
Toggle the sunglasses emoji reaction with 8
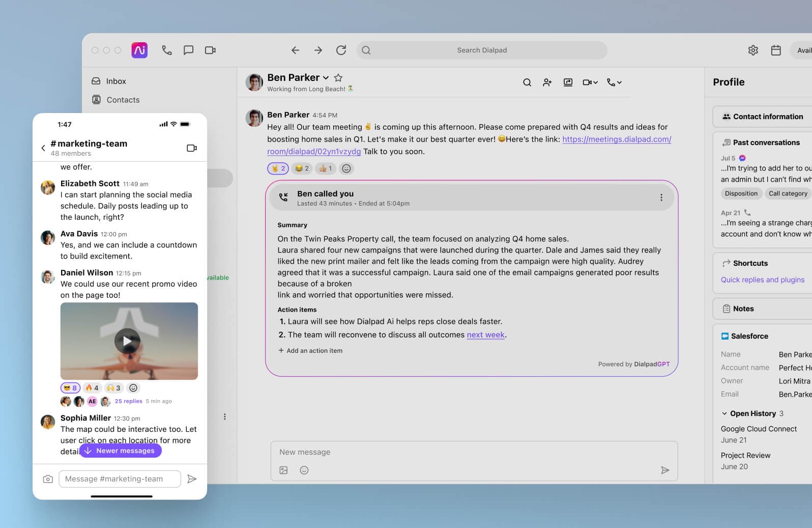[70, 388]
